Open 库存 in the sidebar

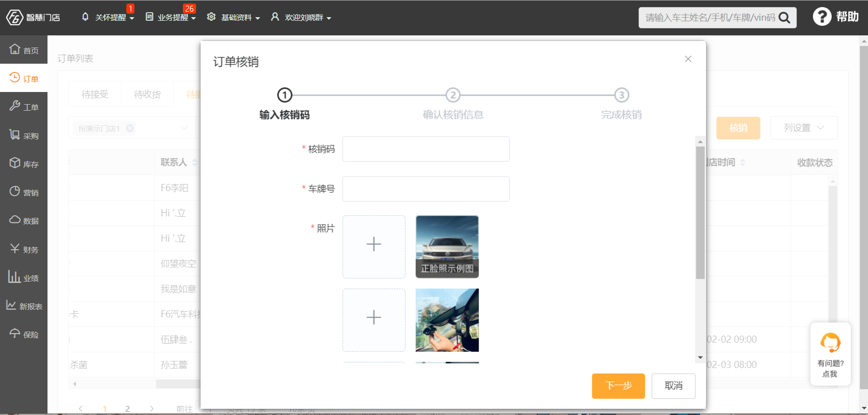24,163
